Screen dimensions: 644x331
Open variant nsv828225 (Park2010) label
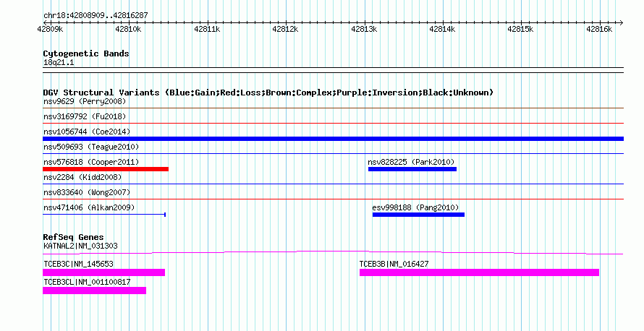tap(411, 162)
